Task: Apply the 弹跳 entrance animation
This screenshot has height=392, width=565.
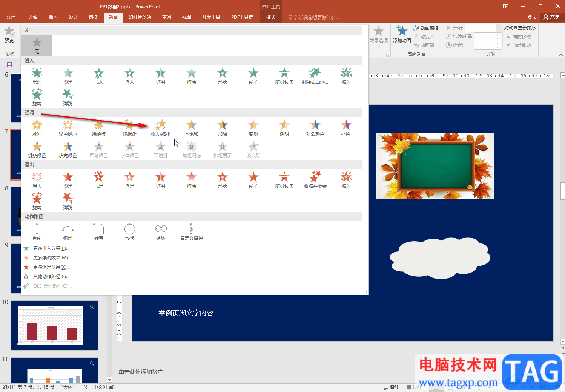Action: 68,97
